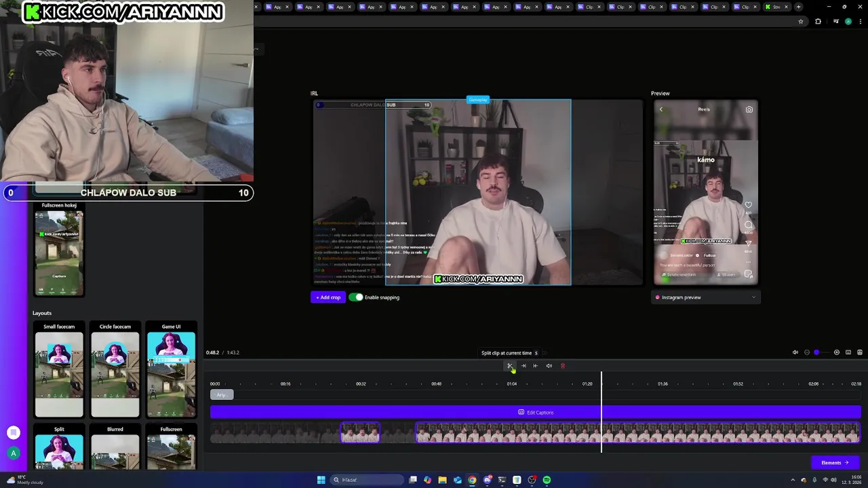Open the Chrome three-dot menu
Image resolution: width=868 pixels, height=488 pixels.
click(860, 21)
